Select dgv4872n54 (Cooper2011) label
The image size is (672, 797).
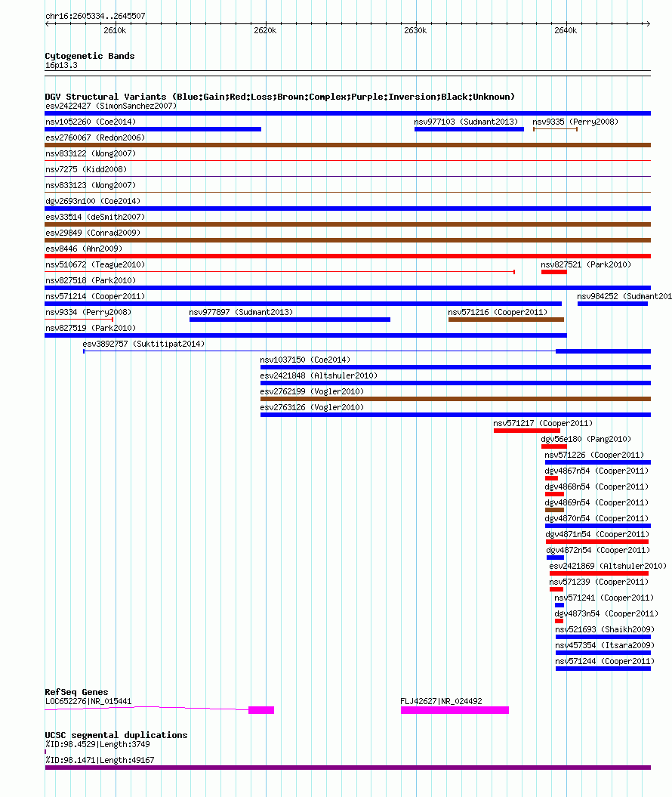(598, 550)
